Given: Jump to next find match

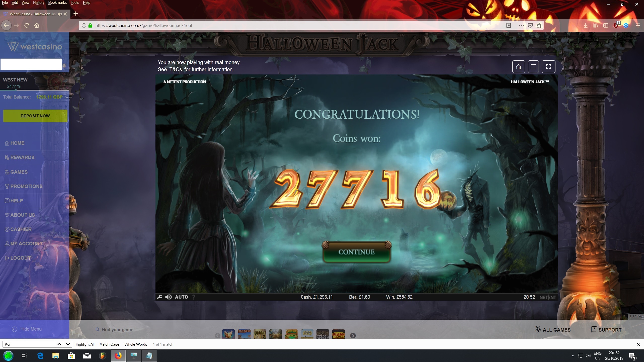Looking at the screenshot, I should pos(68,344).
